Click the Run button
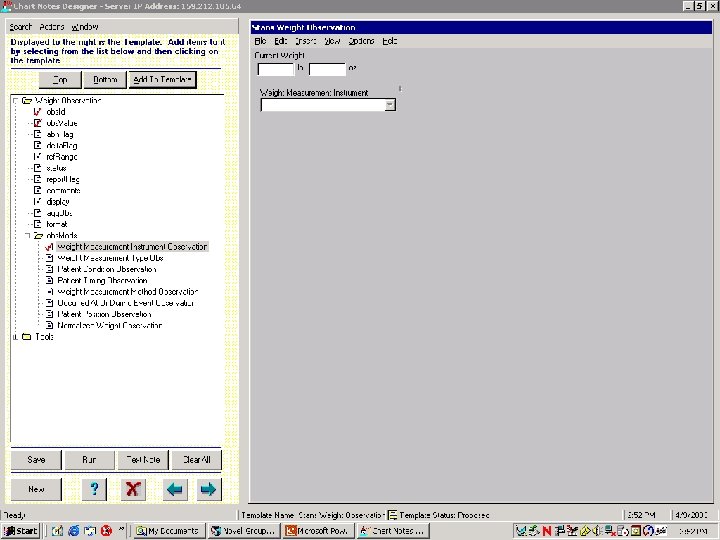The image size is (720, 540). pyautogui.click(x=89, y=460)
